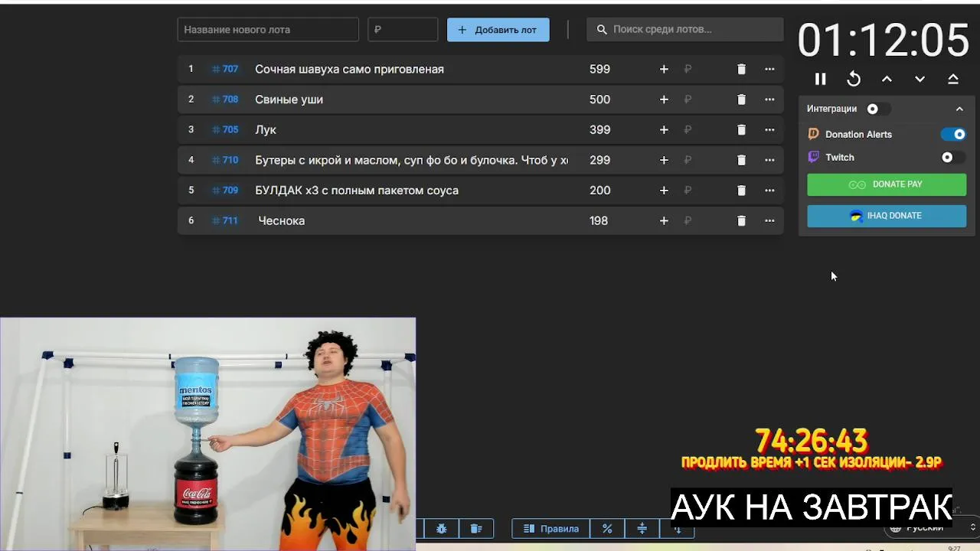Image resolution: width=980 pixels, height=551 pixels.
Task: Focus the new lot price field
Action: 403,30
